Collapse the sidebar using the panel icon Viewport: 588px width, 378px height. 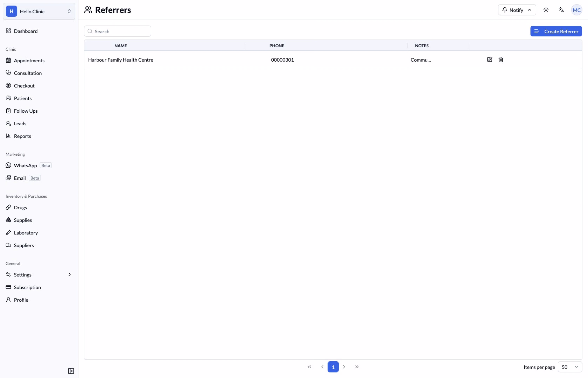pos(71,371)
